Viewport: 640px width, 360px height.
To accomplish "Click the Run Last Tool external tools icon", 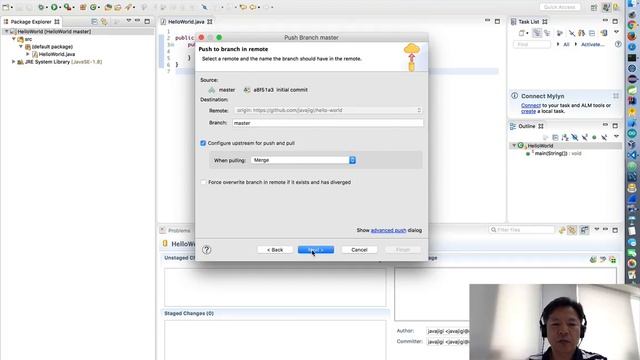I will click(67, 7).
